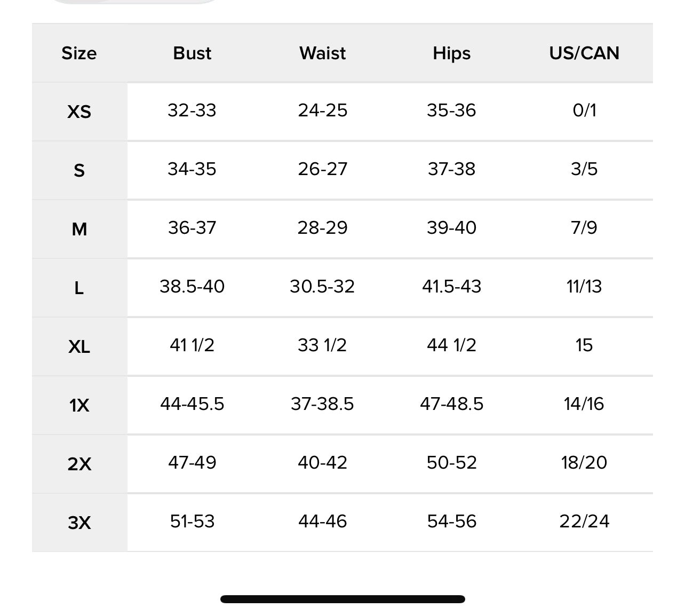Tap the black home indicator bar

point(342,599)
